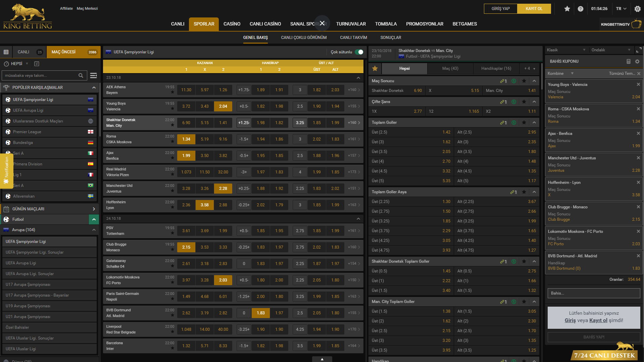The width and height of the screenshot is (644, 362).
Task: Open the TR language dropdown
Action: point(621,9)
